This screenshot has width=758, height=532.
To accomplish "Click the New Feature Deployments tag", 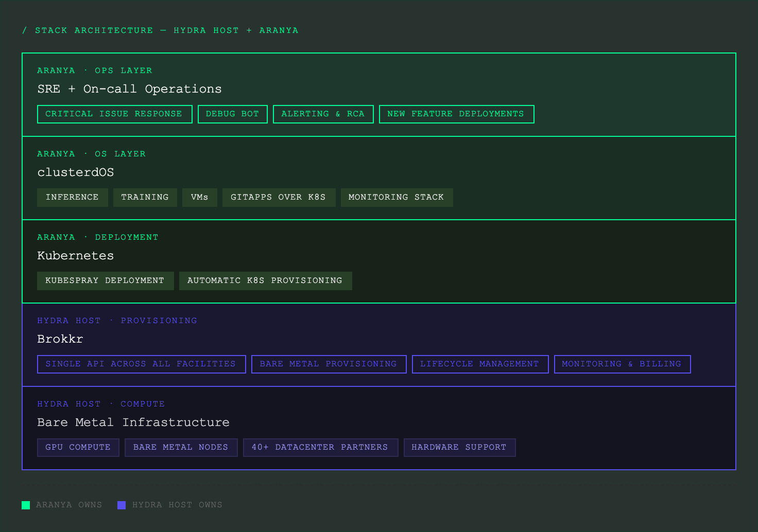I will 457,114.
